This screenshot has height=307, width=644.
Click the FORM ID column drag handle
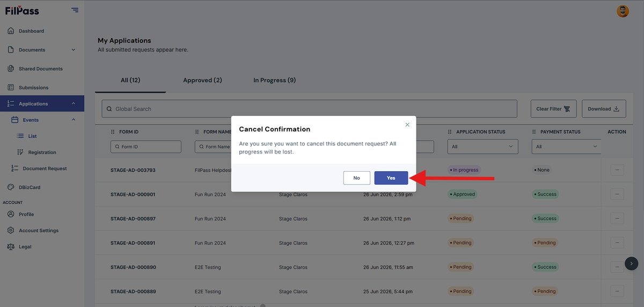113,132
